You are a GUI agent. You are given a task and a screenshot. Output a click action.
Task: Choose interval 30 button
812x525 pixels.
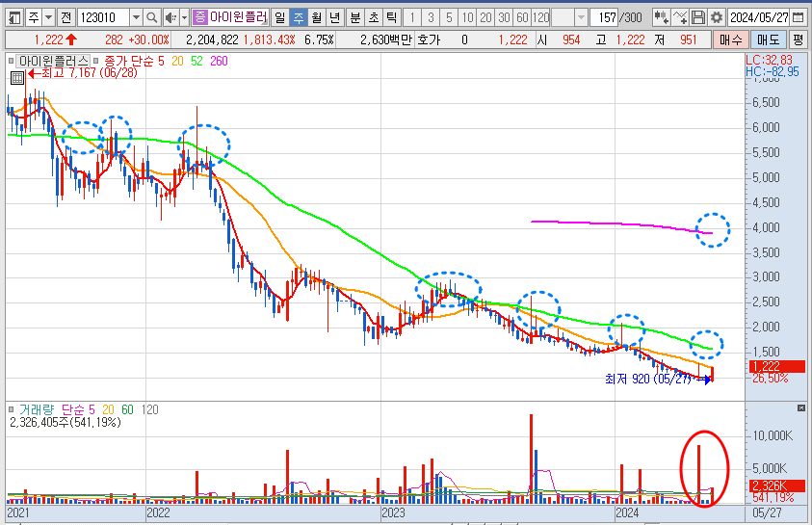(x=504, y=18)
